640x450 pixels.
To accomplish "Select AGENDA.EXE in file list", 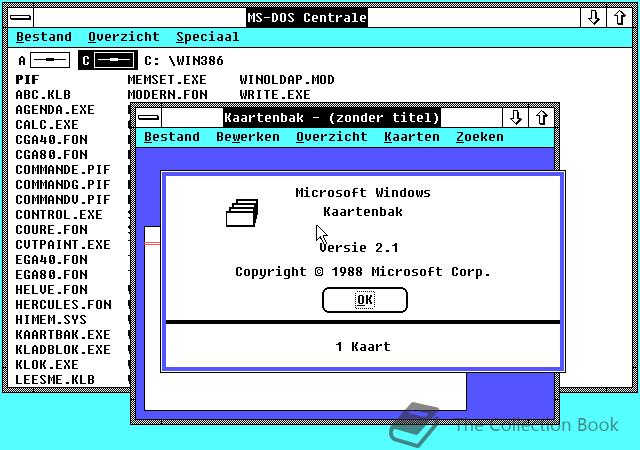I will tap(55, 110).
